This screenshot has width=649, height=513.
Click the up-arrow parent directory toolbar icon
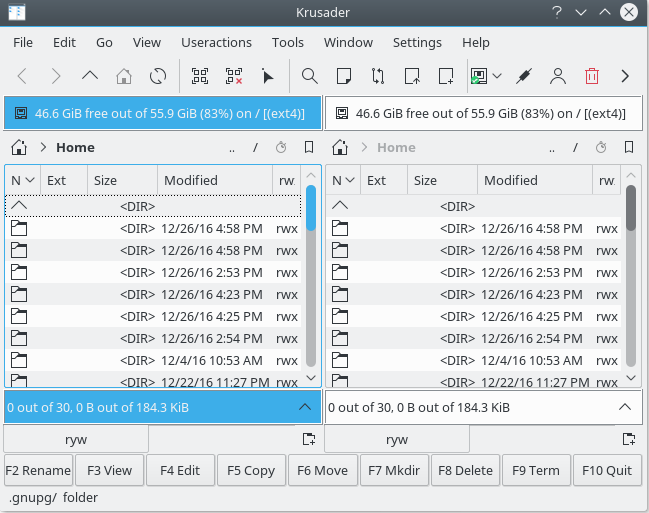(x=90, y=76)
